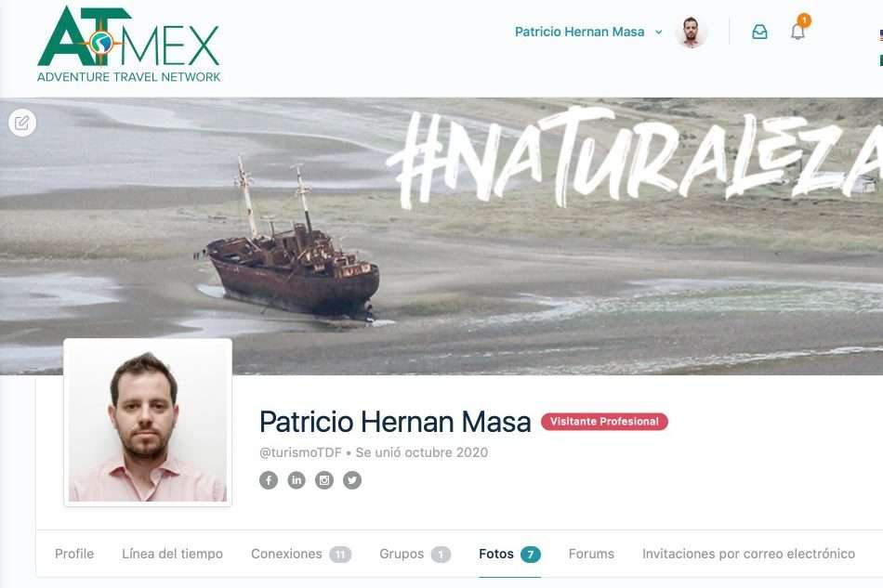Click the Visitante Profesional badge
This screenshot has width=883, height=588.
coord(604,422)
